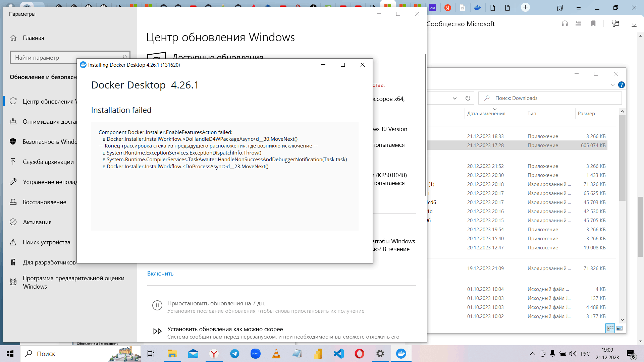Expand the Explorer ribbon chevron

[x=612, y=85]
